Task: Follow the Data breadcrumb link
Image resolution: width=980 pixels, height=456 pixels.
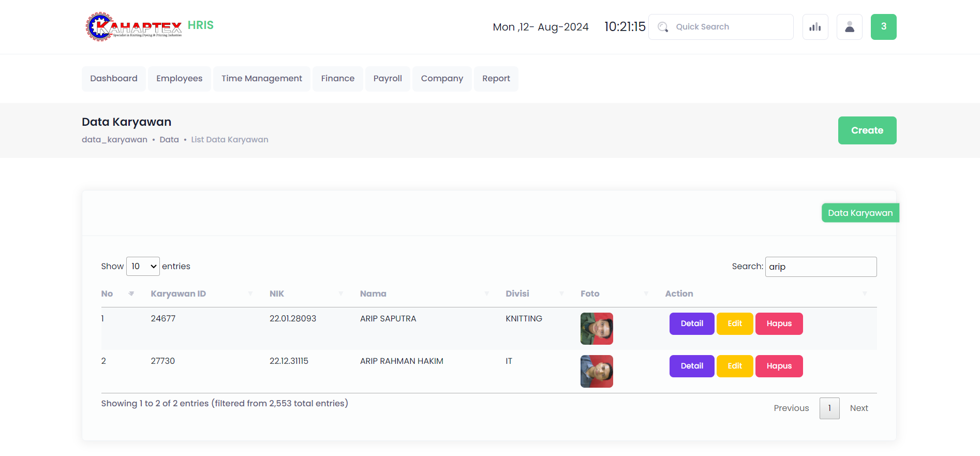Action: click(169, 140)
